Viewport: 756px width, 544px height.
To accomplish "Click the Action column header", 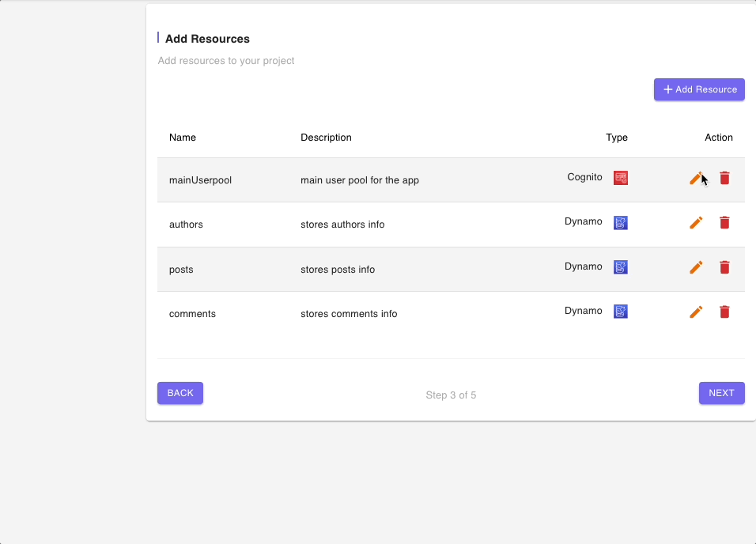I will 718,138.
